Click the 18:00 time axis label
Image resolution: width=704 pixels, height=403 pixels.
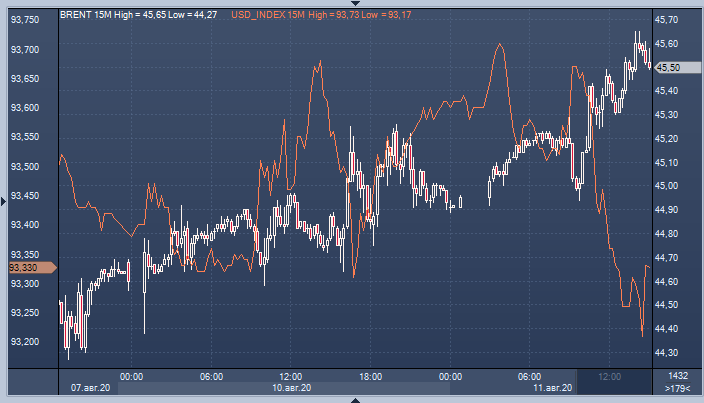tap(371, 376)
